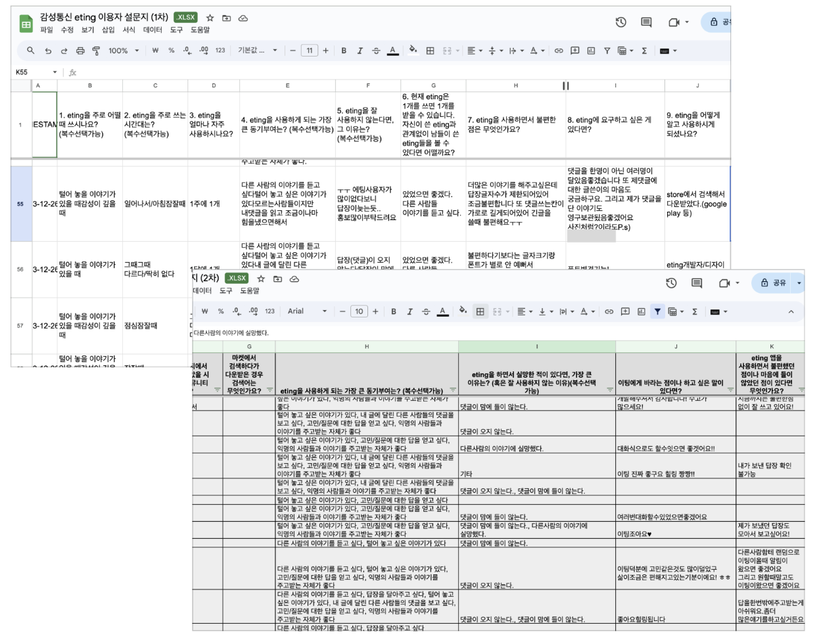Format selection as percent
The height and width of the screenshot is (644, 819).
tap(171, 50)
